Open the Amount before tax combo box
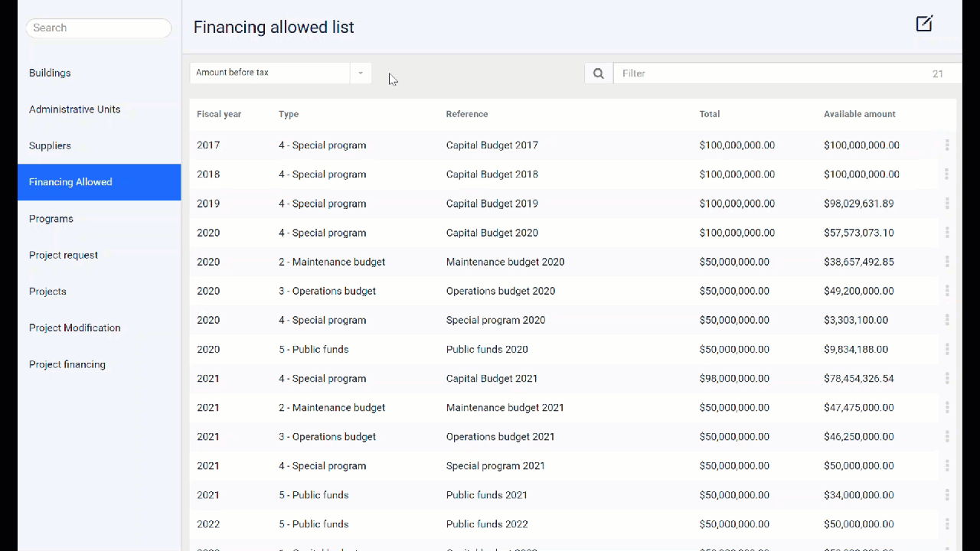980x551 pixels. [280, 73]
